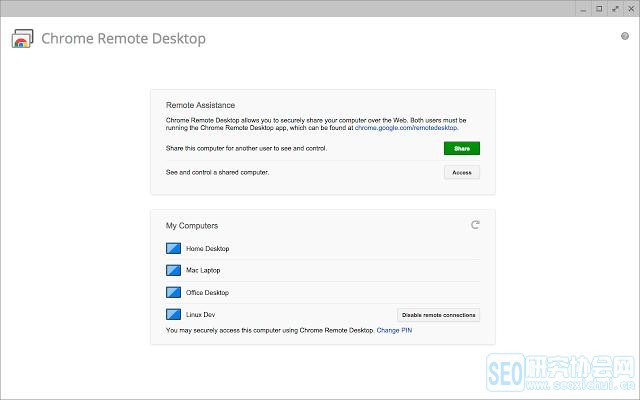This screenshot has width=640, height=400.
Task: Click the Access button
Action: (462, 173)
